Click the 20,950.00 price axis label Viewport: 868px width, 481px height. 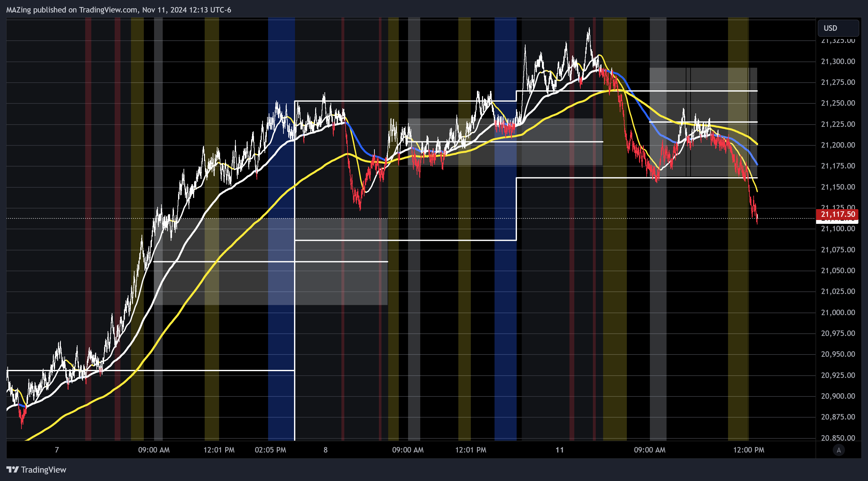coord(838,355)
